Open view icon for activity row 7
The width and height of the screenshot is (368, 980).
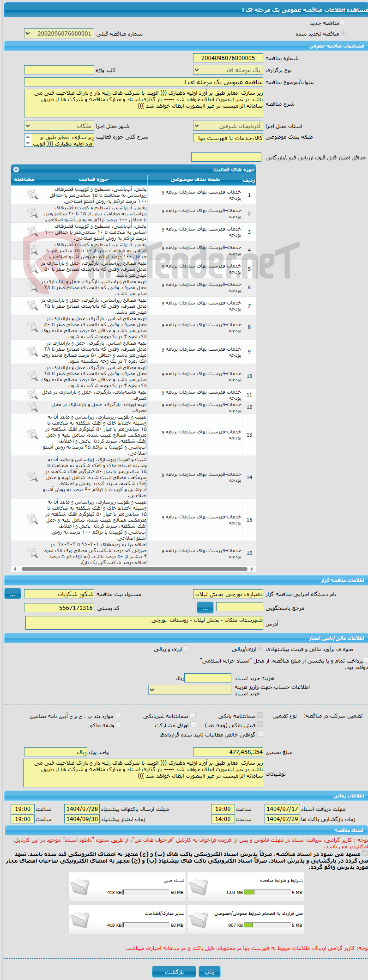[x=32, y=305]
